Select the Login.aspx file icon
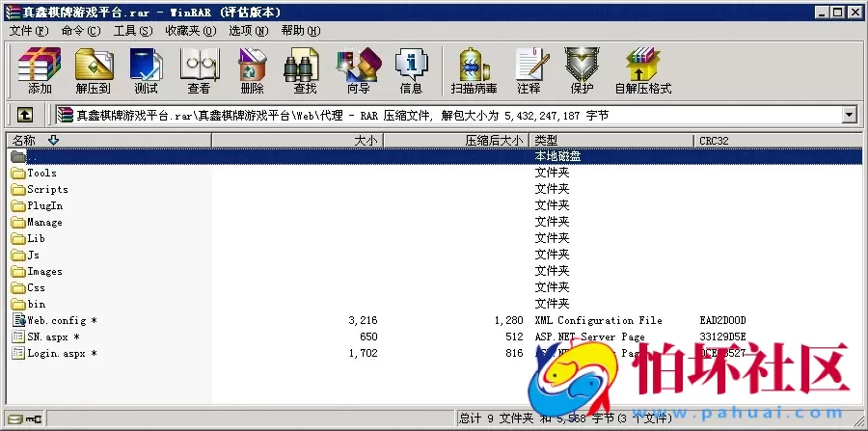868x431 pixels. (x=18, y=353)
